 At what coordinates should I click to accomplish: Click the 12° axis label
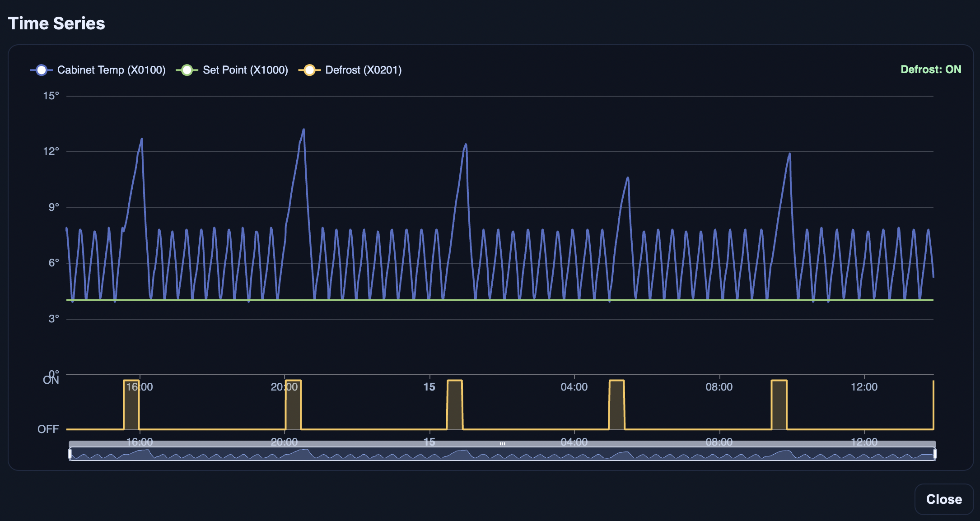(x=51, y=150)
